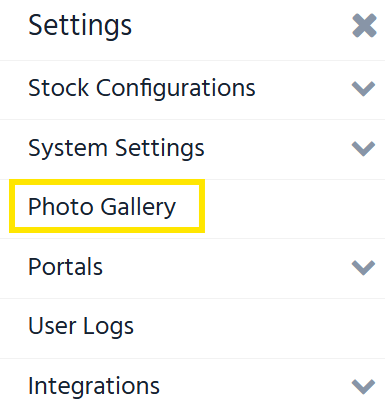Screen dimensions: 385x412
Task: Select the Portals menu label
Action: pos(65,267)
